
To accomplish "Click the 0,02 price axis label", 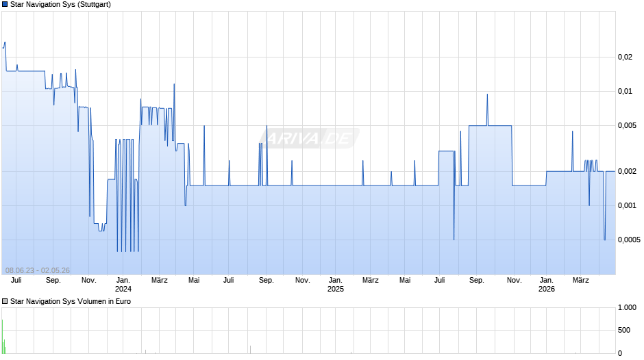I will 625,57.
